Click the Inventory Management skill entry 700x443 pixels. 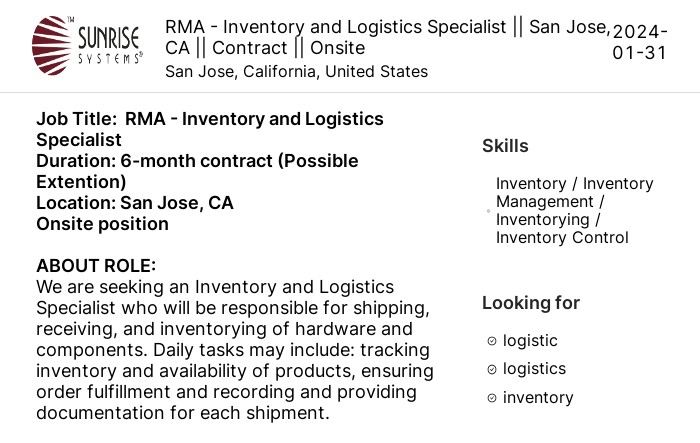pyautogui.click(x=575, y=210)
